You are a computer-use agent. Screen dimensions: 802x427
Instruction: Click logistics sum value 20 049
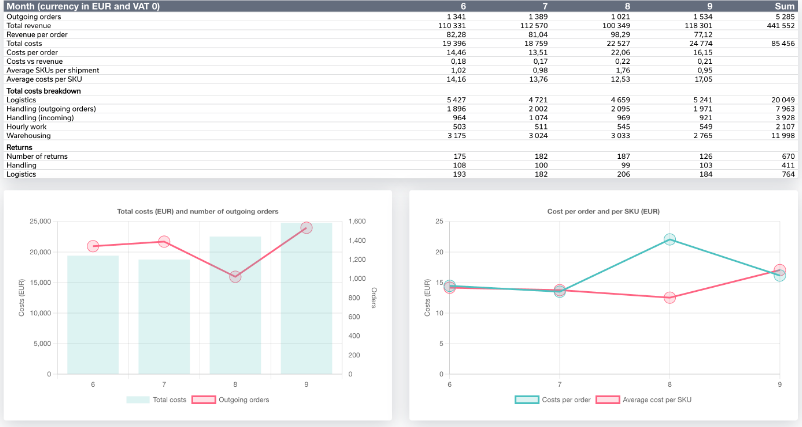tap(783, 100)
